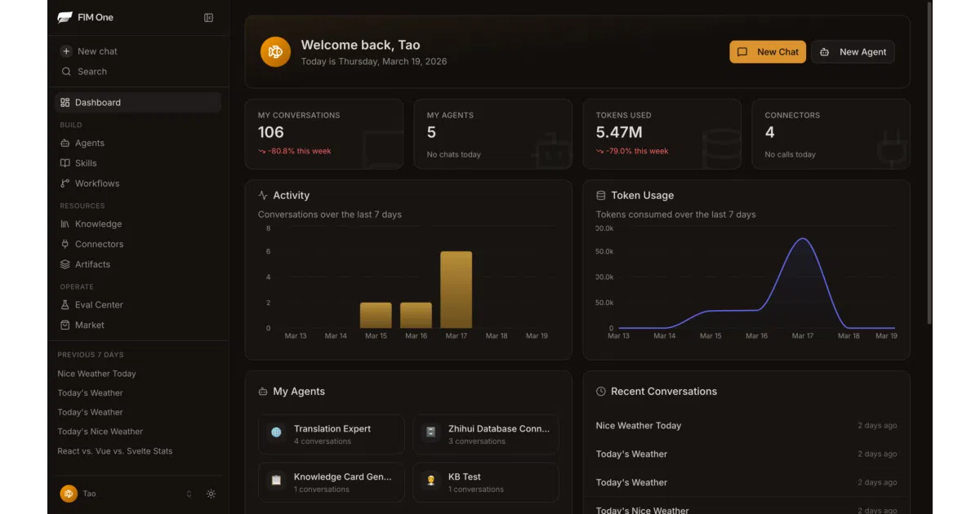Click the orange user avatar in welcome banner

(275, 52)
